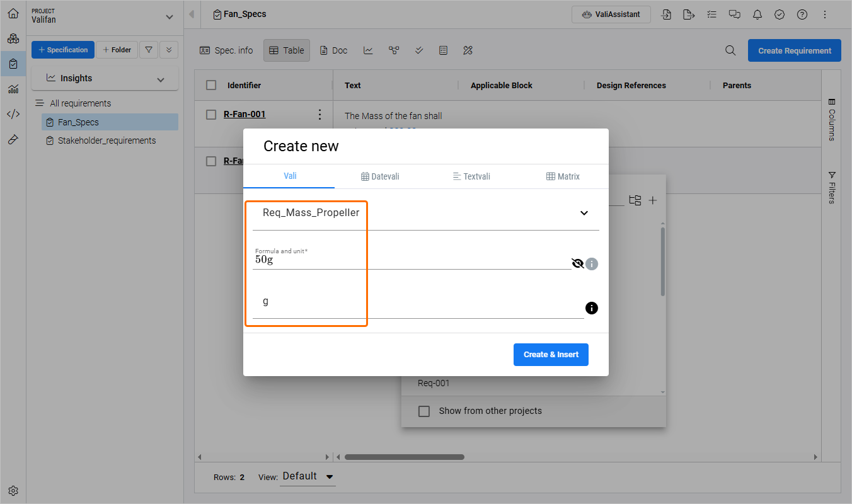Open the filter funnel icon beside Folder
Screen dimensions: 852x504
tap(149, 50)
